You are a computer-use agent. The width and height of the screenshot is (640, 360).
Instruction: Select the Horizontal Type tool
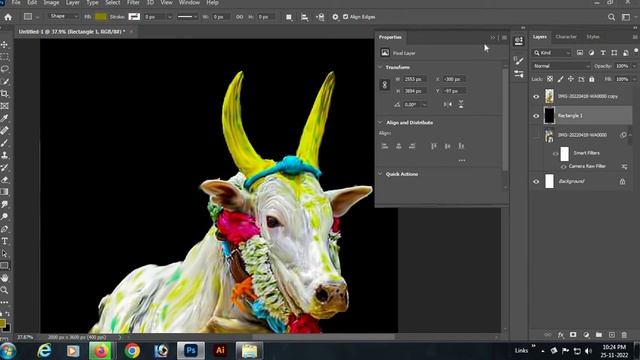point(4,241)
